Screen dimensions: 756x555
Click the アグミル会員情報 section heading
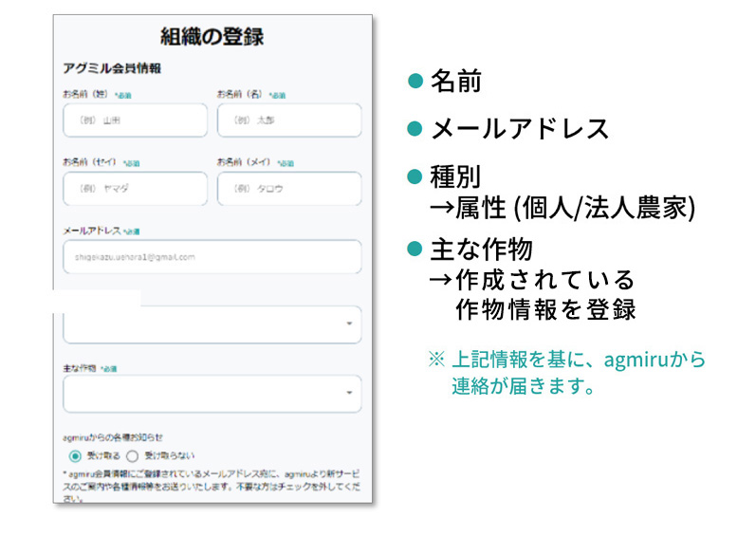pos(111,68)
